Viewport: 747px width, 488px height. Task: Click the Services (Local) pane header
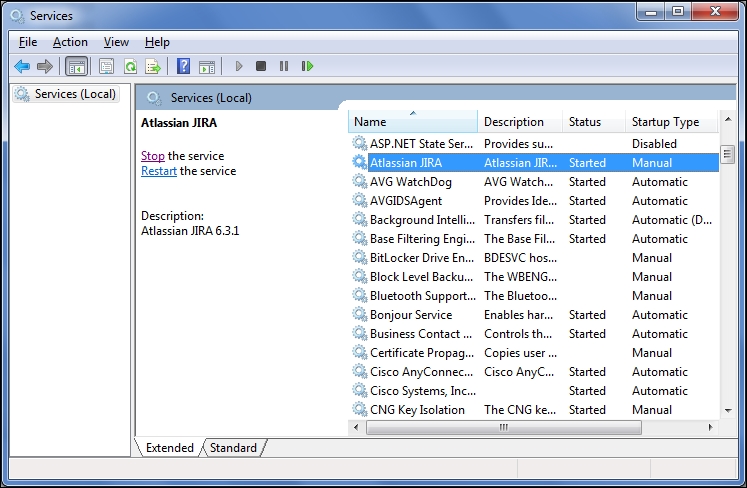tap(211, 98)
